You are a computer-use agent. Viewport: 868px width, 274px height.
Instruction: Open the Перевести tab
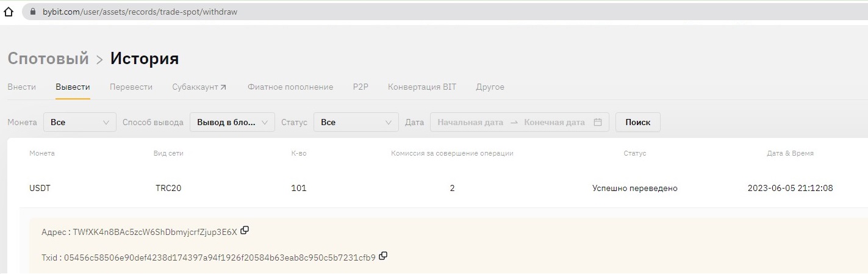pyautogui.click(x=131, y=87)
